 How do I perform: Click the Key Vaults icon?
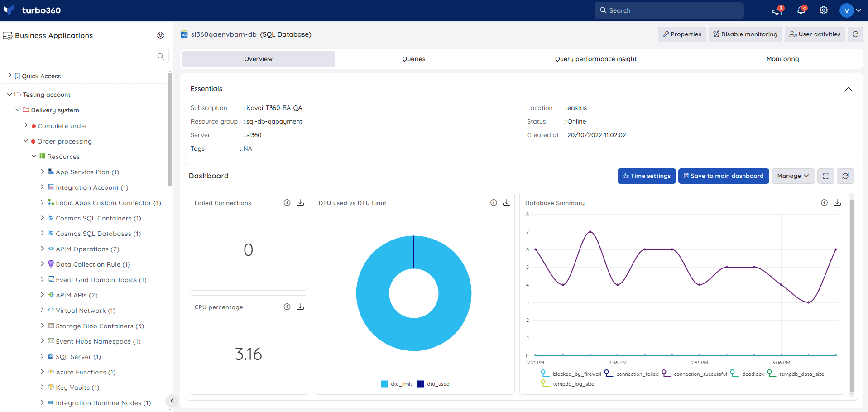click(x=51, y=387)
